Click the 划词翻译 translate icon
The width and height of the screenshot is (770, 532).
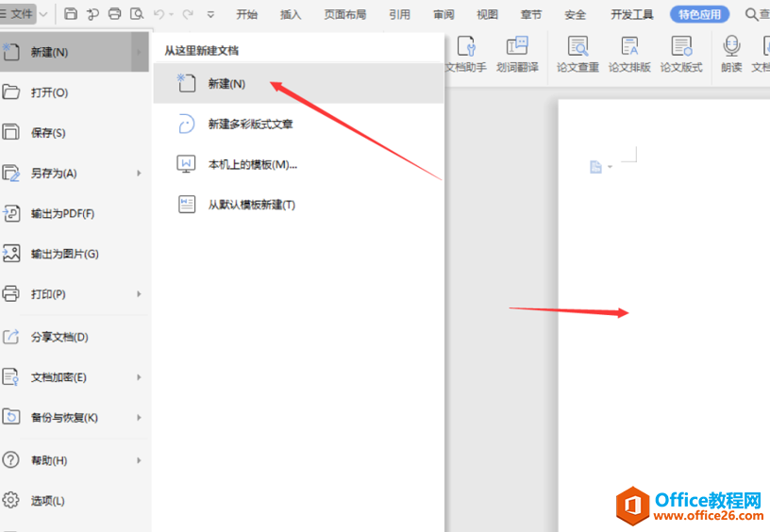pos(517,54)
